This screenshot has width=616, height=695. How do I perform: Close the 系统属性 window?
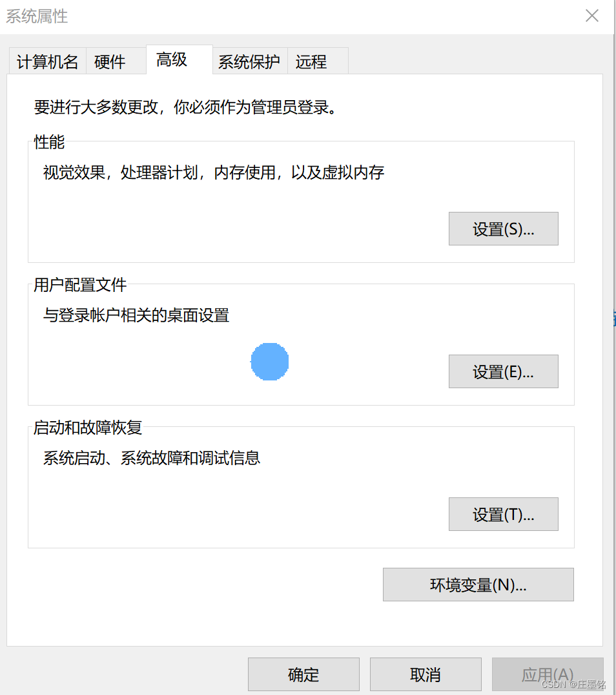coord(592,16)
